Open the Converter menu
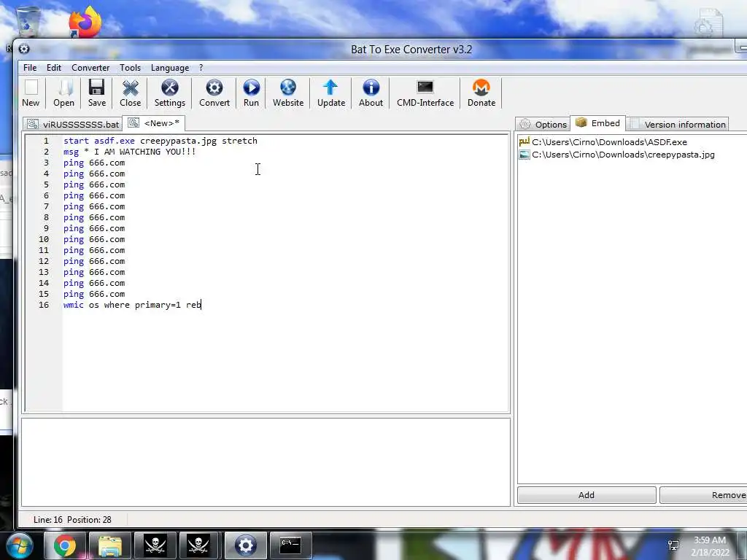747x560 pixels. point(90,68)
